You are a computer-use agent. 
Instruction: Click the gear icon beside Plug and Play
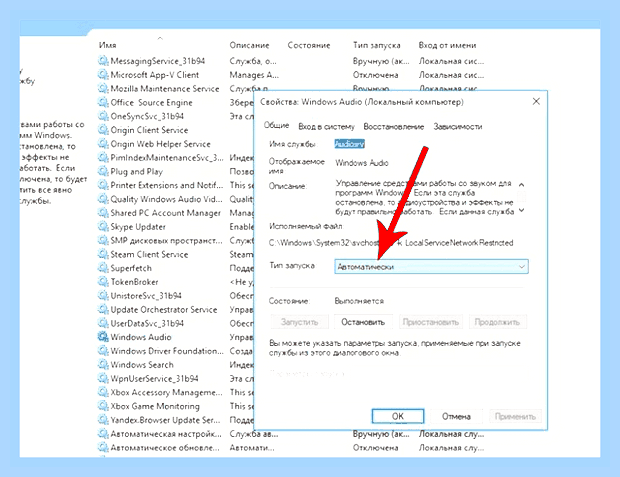tap(103, 171)
